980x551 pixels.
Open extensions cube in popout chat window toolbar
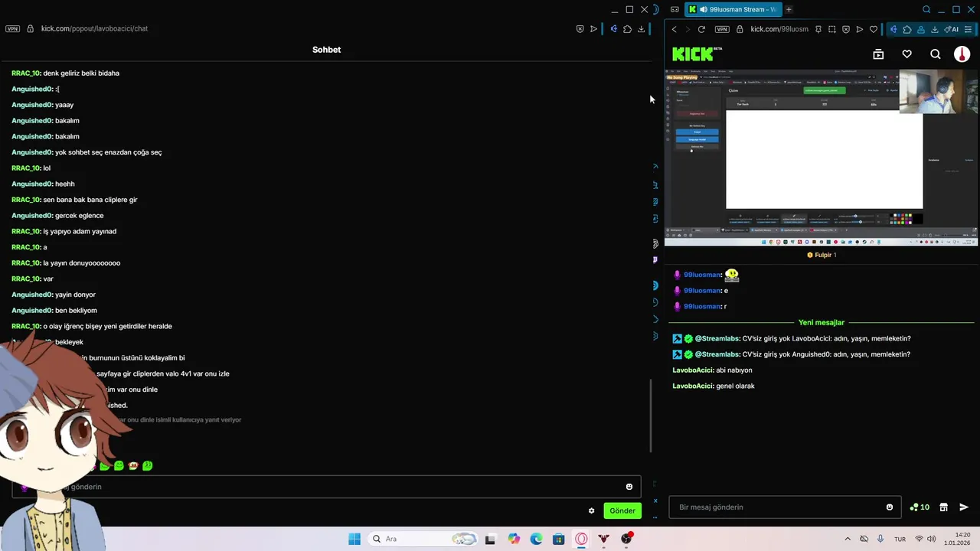[x=627, y=28]
